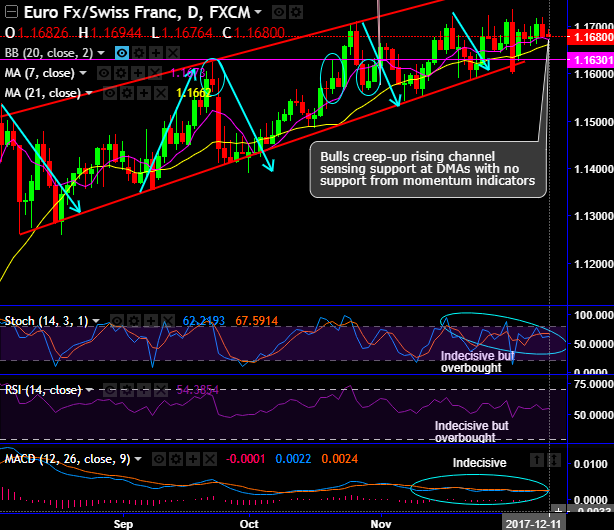Click the RSI value 54.3854
This screenshot has height=530, width=614.
click(x=197, y=390)
